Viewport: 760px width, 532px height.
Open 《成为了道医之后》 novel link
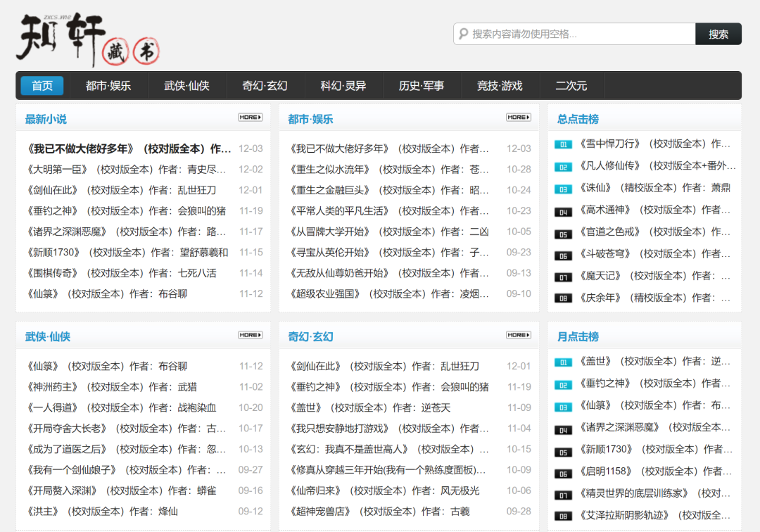point(126,450)
